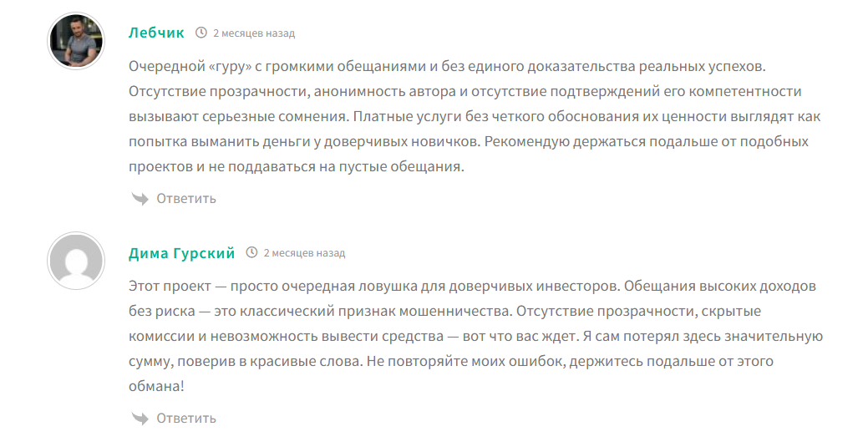Click the '2 месяцев назад' timestamp on Лебчик's comment
Image resolution: width=868 pixels, height=442 pixels.
254,33
